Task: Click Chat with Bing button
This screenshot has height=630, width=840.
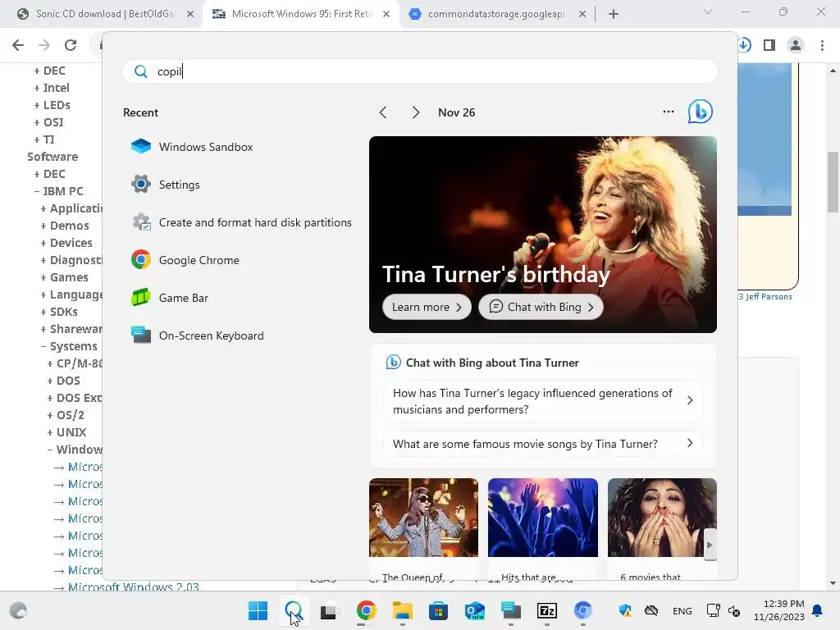Action: click(x=541, y=307)
